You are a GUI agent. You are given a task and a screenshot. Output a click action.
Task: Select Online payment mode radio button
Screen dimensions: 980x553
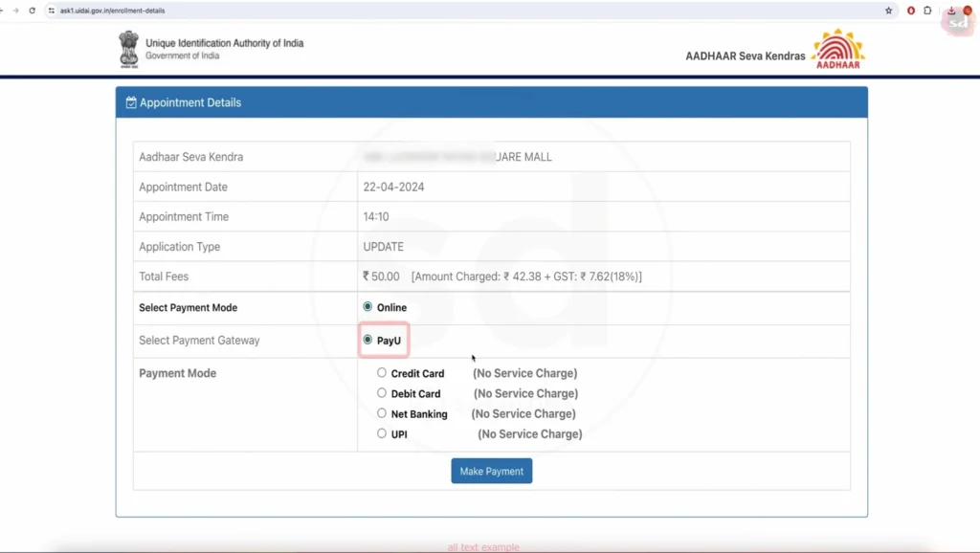(367, 307)
